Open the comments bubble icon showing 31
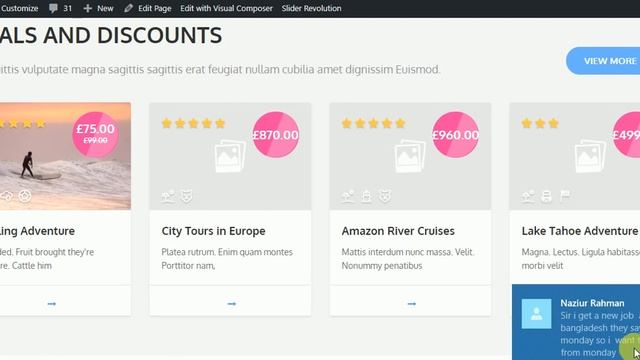Screen dimensions: 640x360 click(53, 8)
